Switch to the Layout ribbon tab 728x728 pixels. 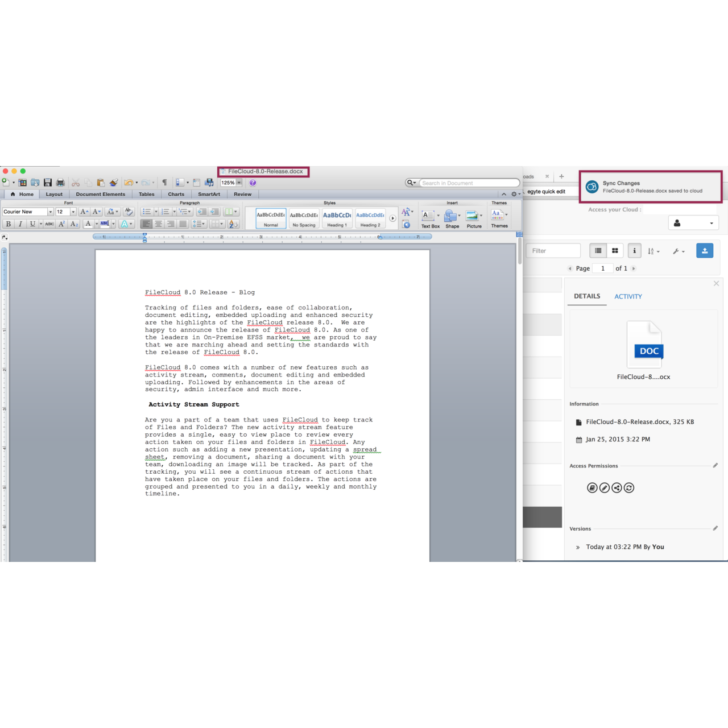[x=54, y=195]
